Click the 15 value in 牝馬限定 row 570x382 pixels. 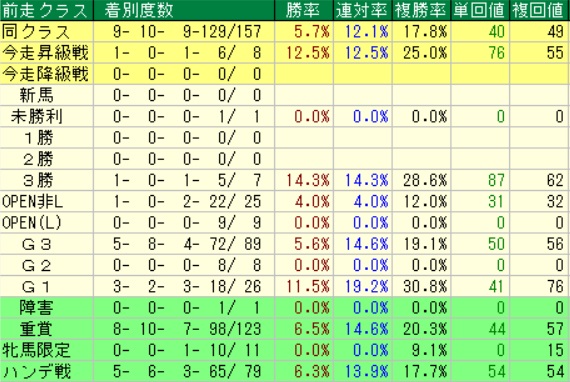coord(540,350)
